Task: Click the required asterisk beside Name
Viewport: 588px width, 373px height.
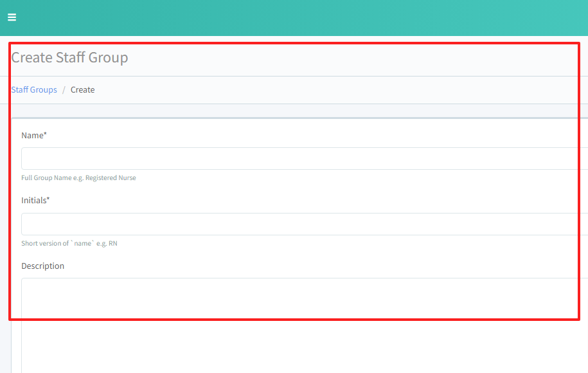Action: pos(46,135)
